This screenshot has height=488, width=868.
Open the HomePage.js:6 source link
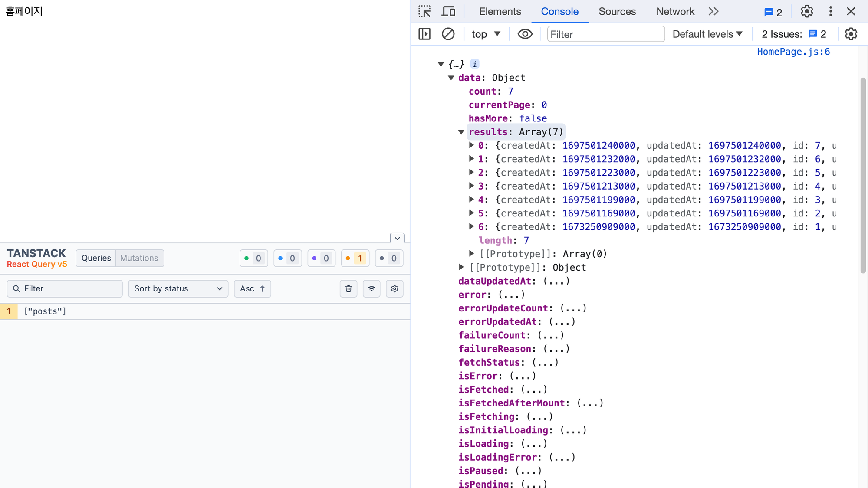793,52
